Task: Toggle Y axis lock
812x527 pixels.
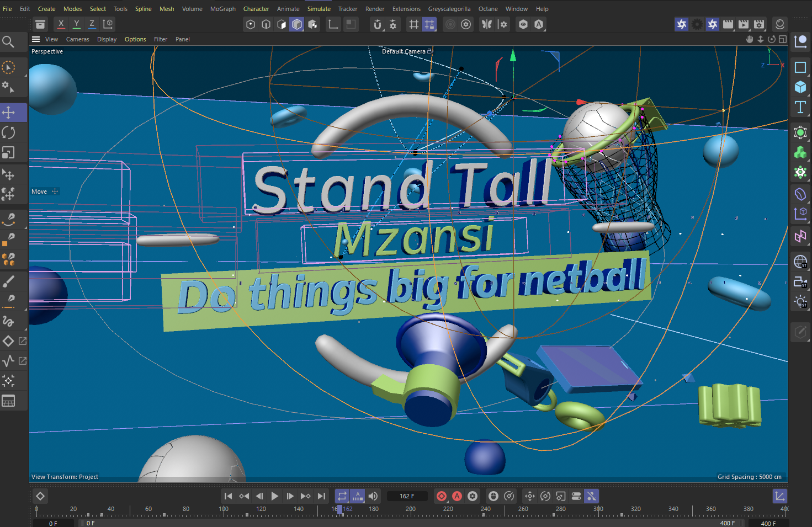Action: 77,24
